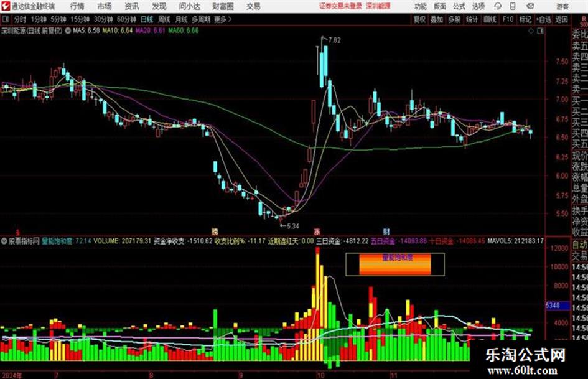Open main chart indicator dropdown beside 深圳能源(日线 前复权)
Image resolution: width=588 pixels, height=379 pixels.
coord(67,30)
